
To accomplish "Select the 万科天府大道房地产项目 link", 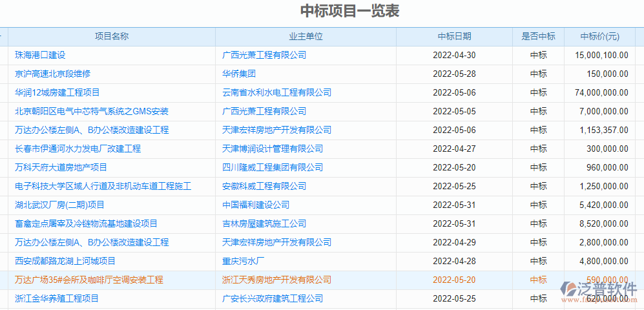I will [61, 168].
